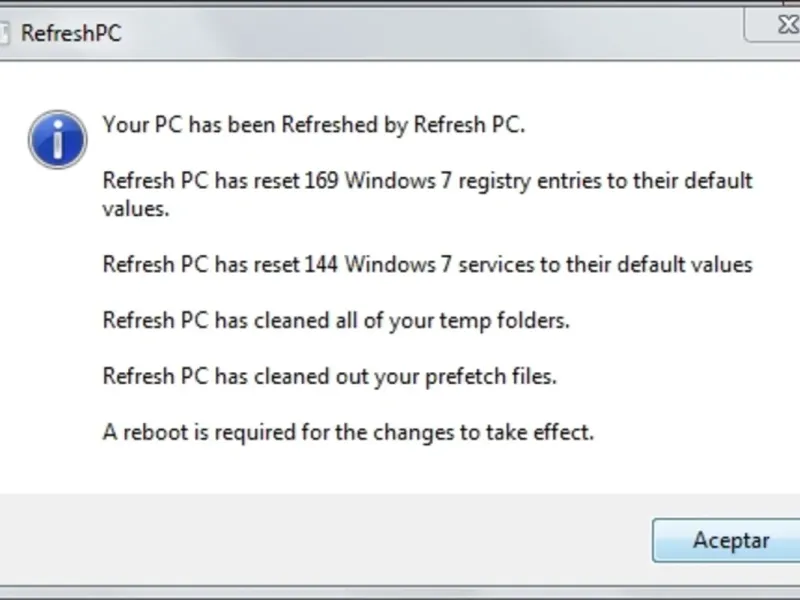Click the services reset message line

427,265
